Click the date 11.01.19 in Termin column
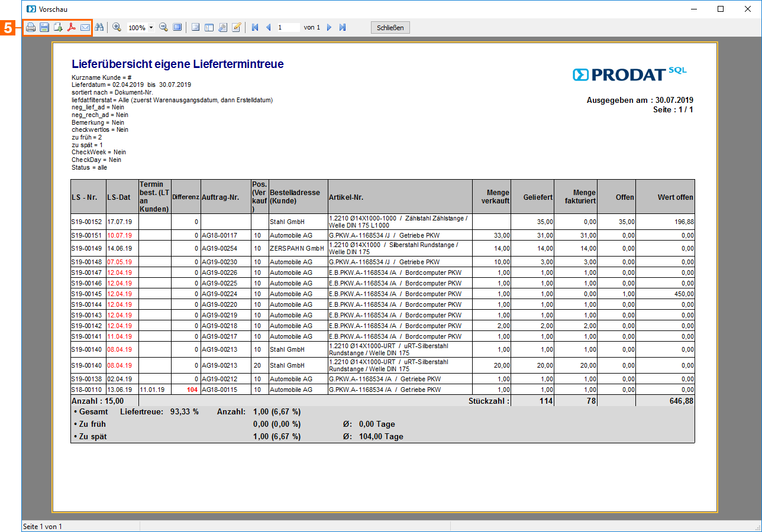 152,390
